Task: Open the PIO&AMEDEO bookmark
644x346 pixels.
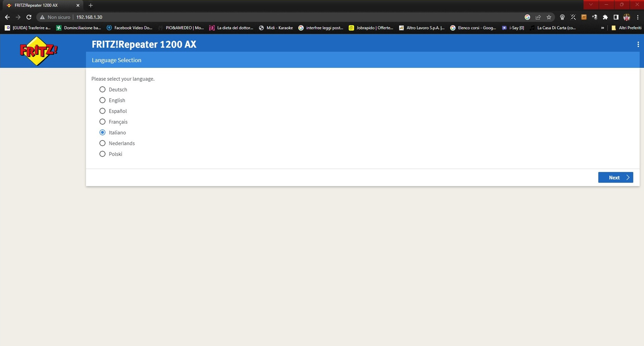Action: pos(181,28)
